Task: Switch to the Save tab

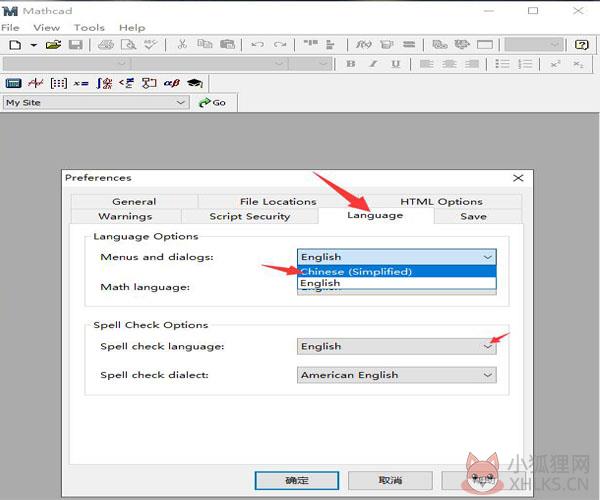Action: pyautogui.click(x=473, y=216)
